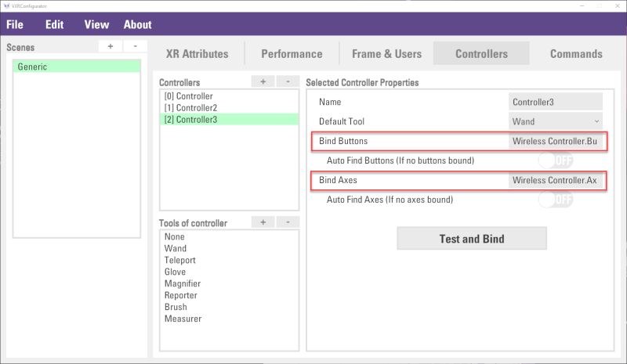
Task: Switch to the Frame & Users tab
Action: [x=386, y=53]
